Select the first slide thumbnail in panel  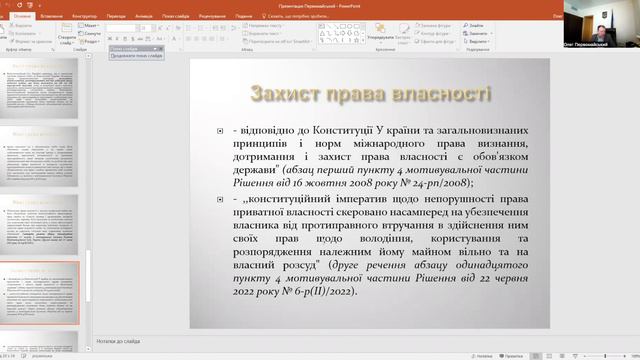click(x=39, y=88)
